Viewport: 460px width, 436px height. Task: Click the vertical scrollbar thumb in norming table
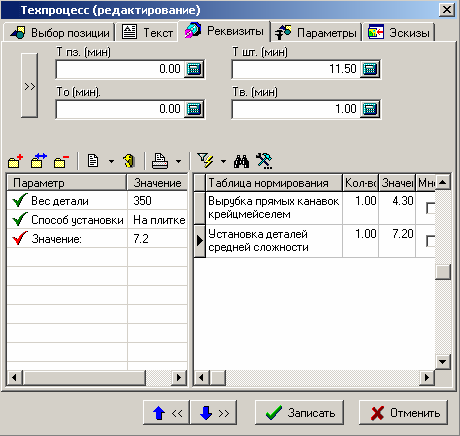pos(443,272)
